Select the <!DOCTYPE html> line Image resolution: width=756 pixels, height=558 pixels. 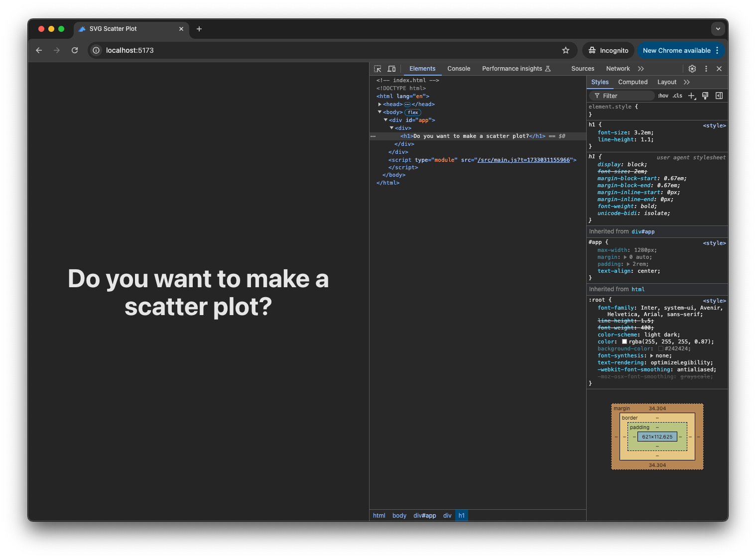pos(401,89)
